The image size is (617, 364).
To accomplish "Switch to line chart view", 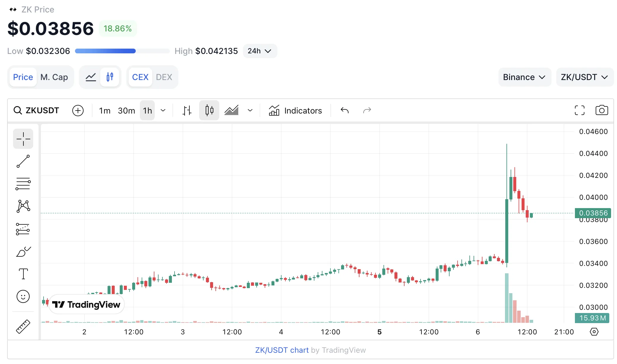I will [x=91, y=77].
